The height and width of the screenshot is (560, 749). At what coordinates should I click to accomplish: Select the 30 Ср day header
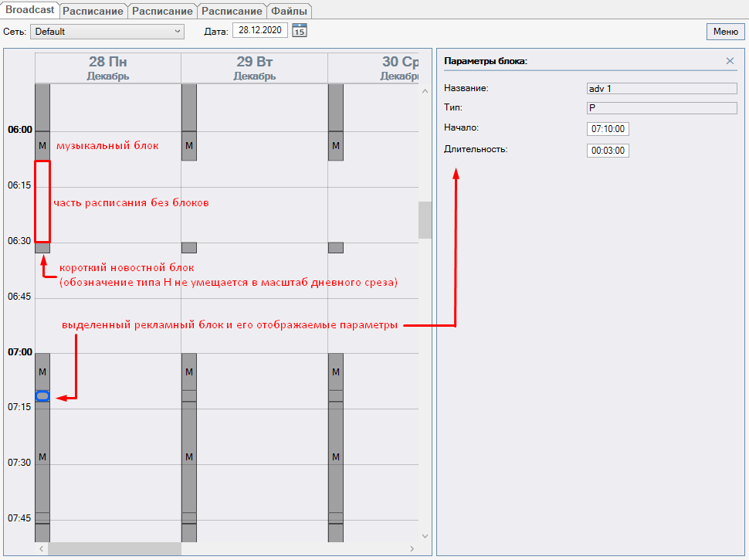(374, 68)
